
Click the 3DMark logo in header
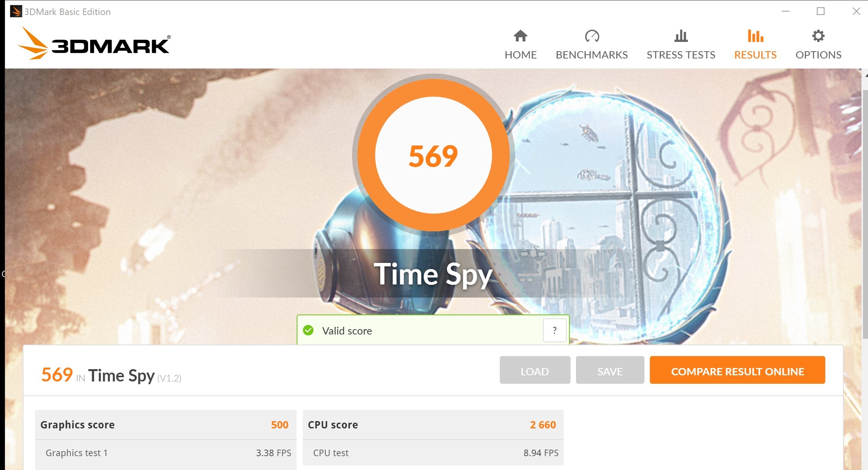point(93,43)
